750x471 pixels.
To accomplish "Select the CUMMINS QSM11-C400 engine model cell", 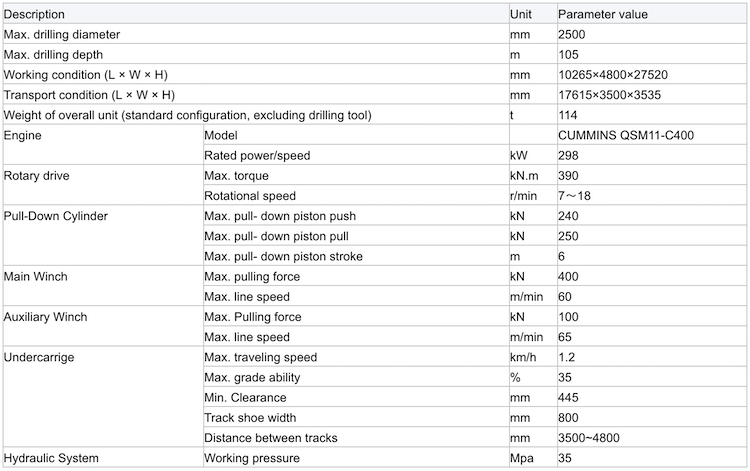I will 651,135.
